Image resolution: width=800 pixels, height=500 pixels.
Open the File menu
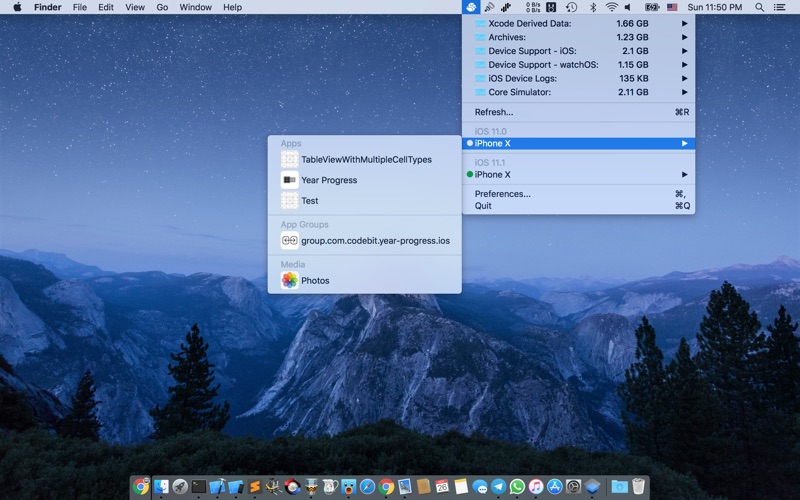pos(80,7)
